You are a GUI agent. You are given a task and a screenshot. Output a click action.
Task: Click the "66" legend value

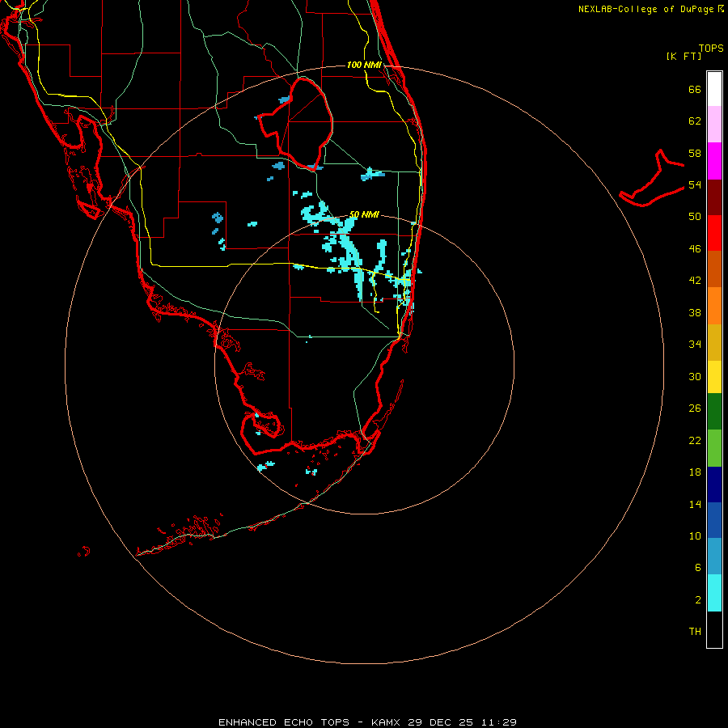click(695, 89)
